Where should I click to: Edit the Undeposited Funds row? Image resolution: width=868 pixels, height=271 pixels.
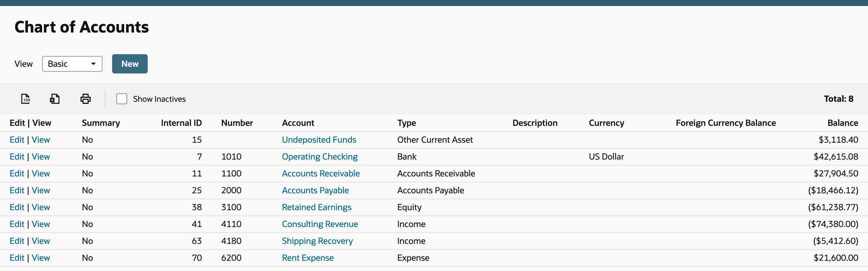coord(17,140)
